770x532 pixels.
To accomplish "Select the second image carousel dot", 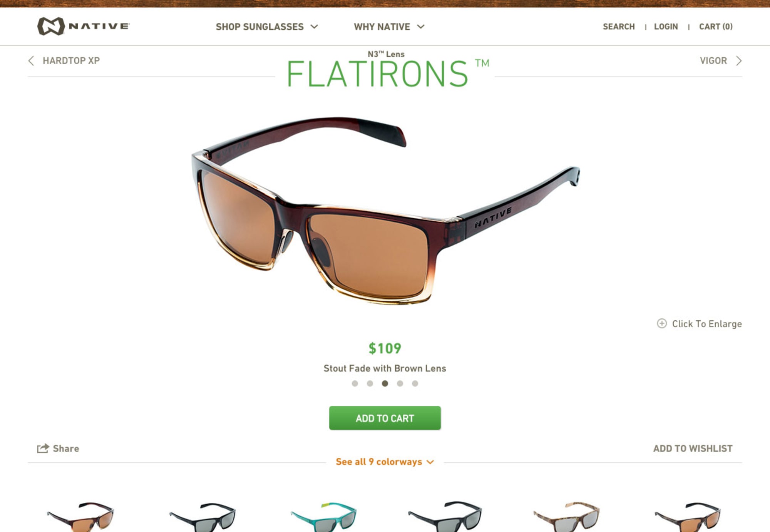I will point(370,383).
